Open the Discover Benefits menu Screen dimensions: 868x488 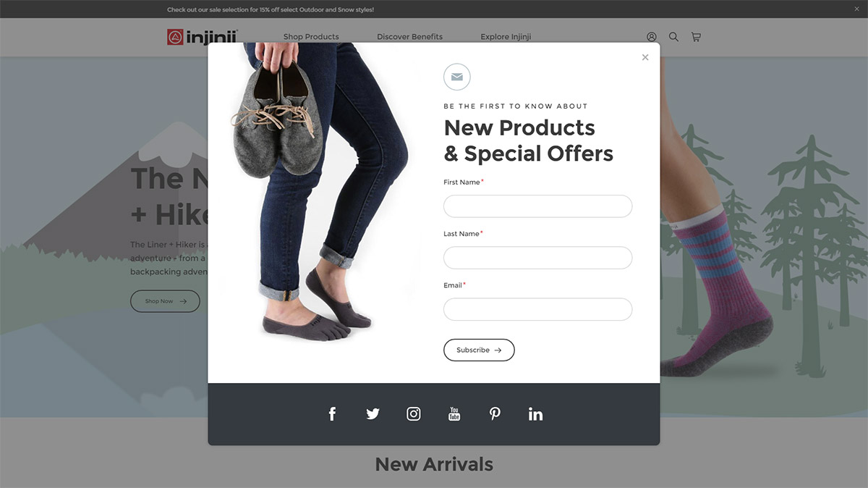click(409, 37)
